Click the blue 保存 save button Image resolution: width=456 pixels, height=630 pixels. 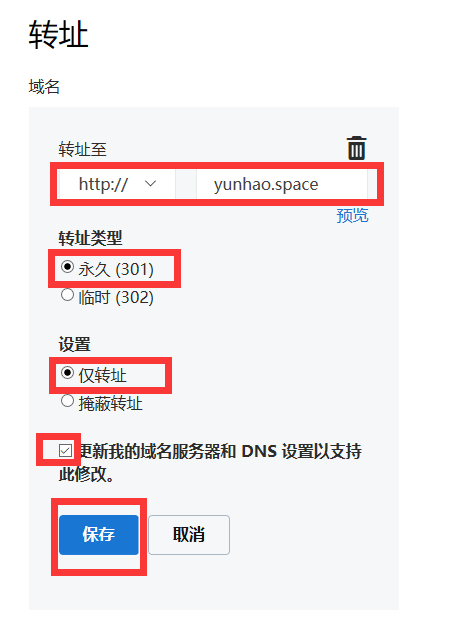coord(99,535)
